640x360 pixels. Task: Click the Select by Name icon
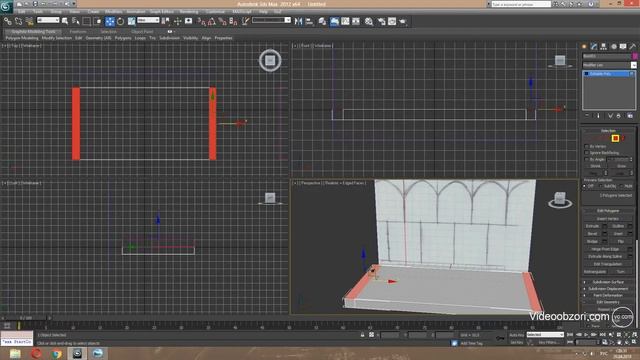[76, 21]
